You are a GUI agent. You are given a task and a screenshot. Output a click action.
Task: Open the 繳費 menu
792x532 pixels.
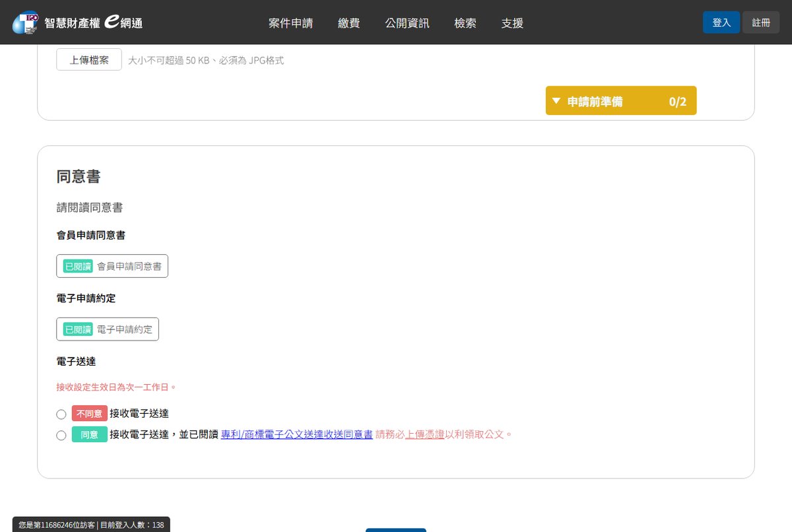[349, 23]
